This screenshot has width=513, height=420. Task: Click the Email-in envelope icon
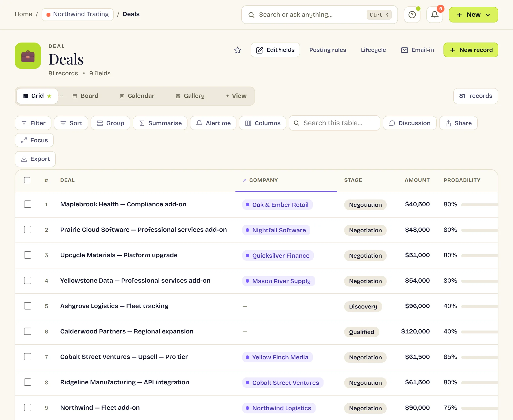pos(405,50)
